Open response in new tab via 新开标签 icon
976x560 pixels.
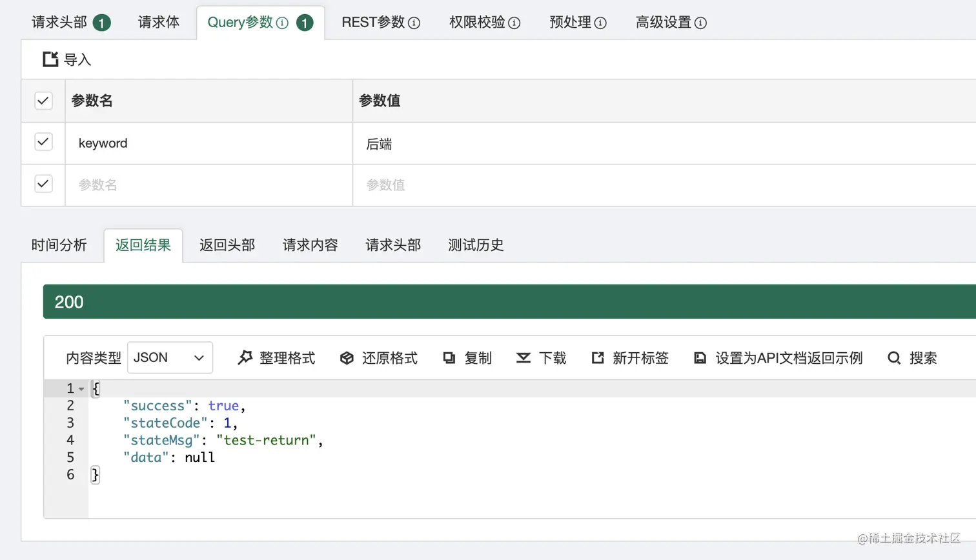tap(597, 357)
